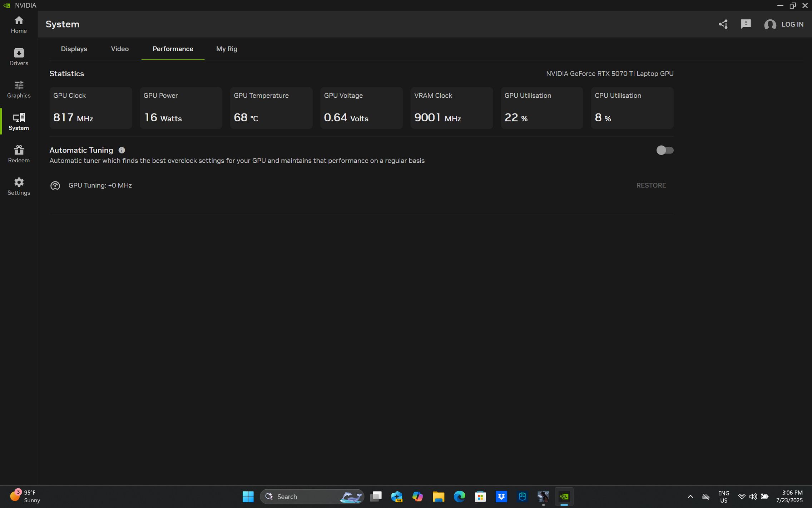This screenshot has height=508, width=812.
Task: Click the Statistics heading
Action: pos(66,74)
